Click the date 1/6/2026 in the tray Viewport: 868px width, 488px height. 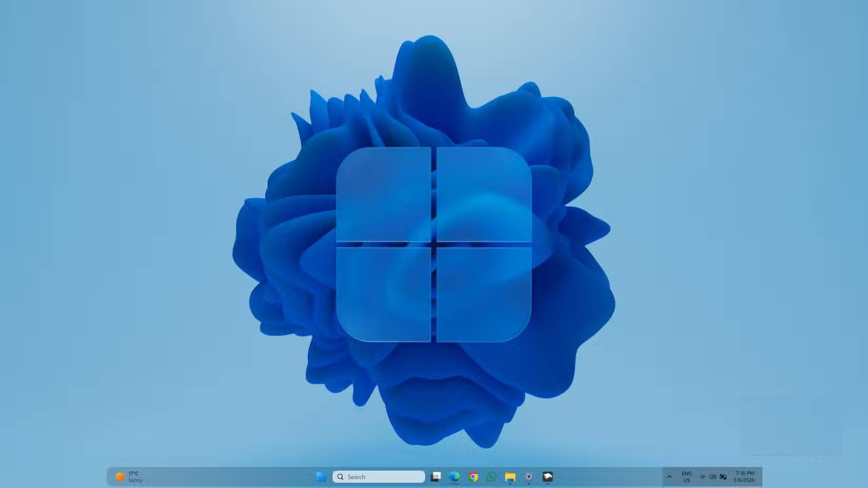coord(745,480)
